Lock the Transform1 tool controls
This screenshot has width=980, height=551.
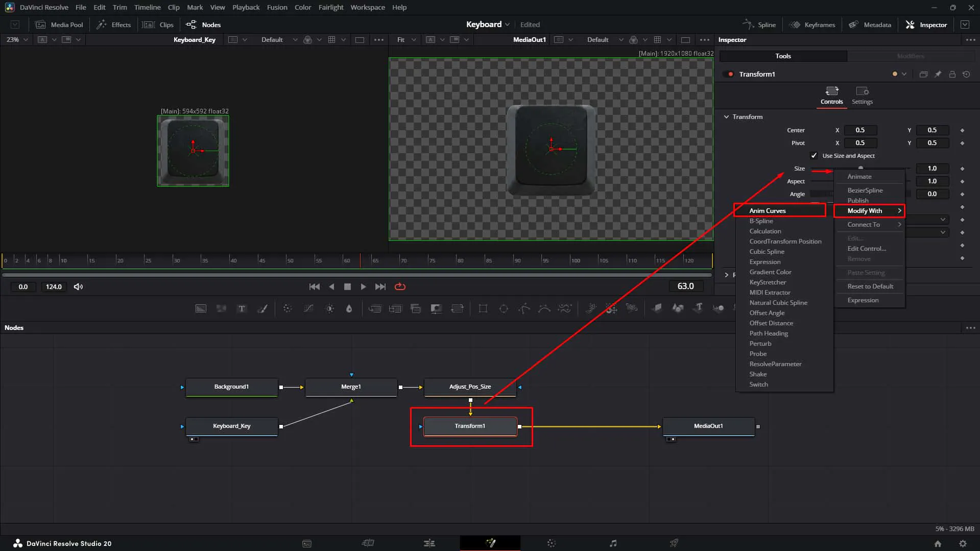click(952, 75)
